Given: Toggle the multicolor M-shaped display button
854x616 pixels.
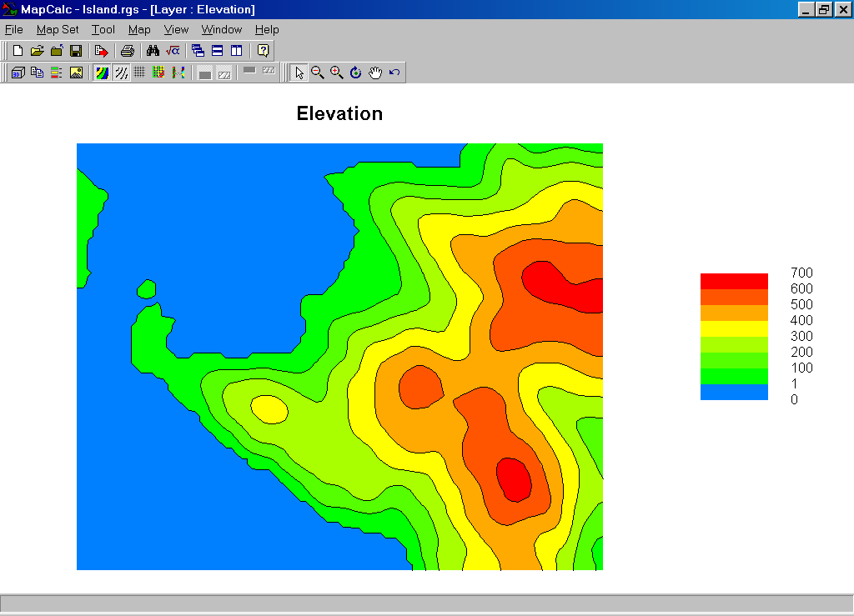Looking at the screenshot, I should coord(178,72).
